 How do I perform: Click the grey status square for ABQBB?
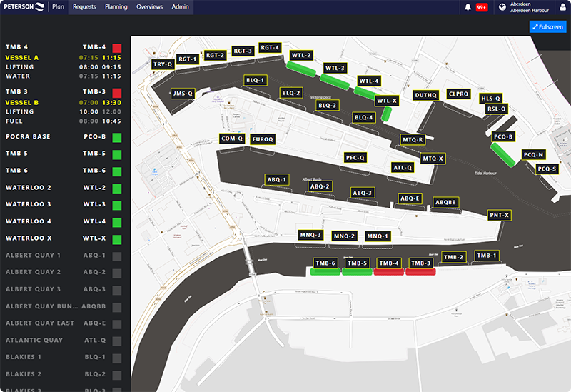coord(117,307)
